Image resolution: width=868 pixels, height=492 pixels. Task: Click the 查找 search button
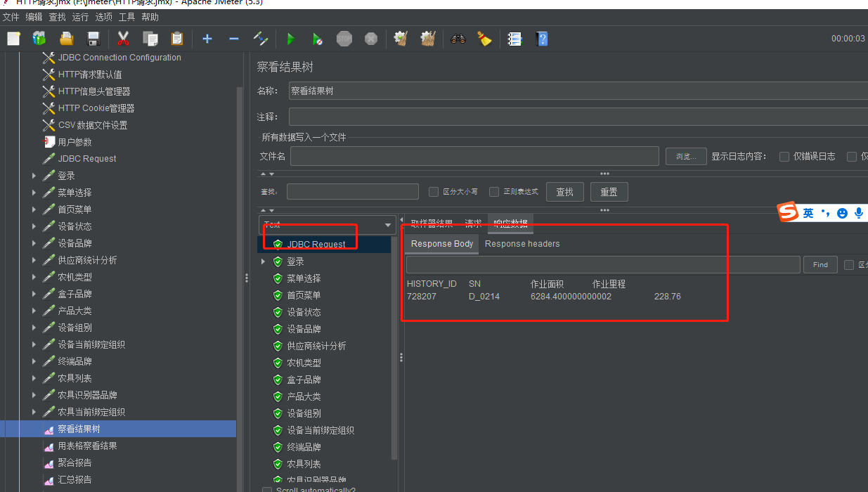[x=565, y=192]
